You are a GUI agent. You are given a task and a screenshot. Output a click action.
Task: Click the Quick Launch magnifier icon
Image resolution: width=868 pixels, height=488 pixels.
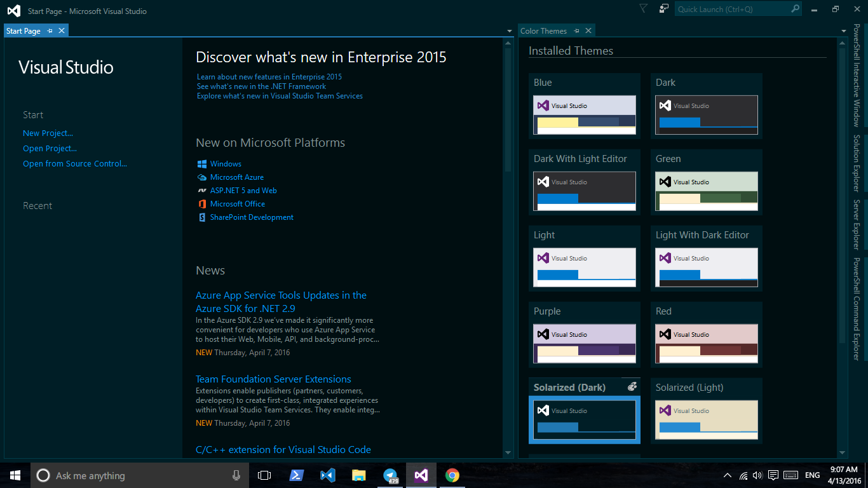[x=795, y=9]
